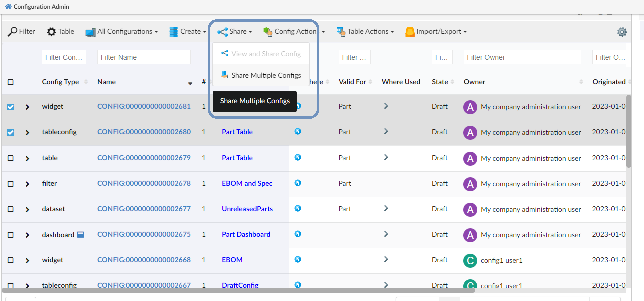Viewport: 644px width, 301px height.
Task: Click globe icon in EBOM and Spec row
Action: coord(298,183)
